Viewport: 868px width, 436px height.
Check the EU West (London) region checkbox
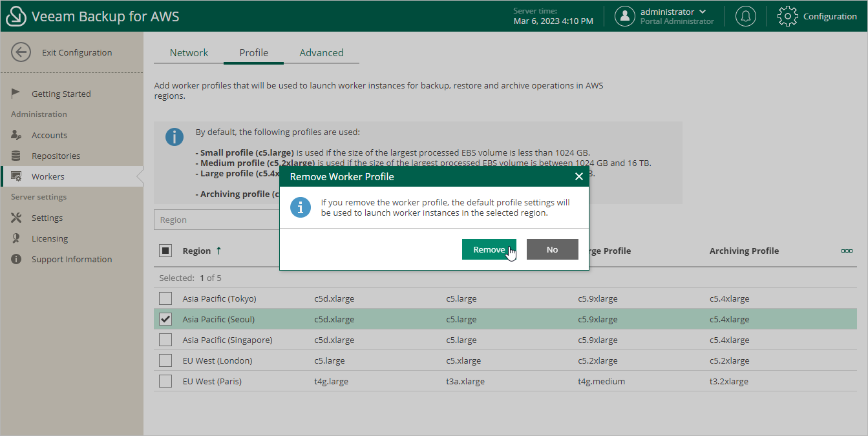tap(165, 360)
